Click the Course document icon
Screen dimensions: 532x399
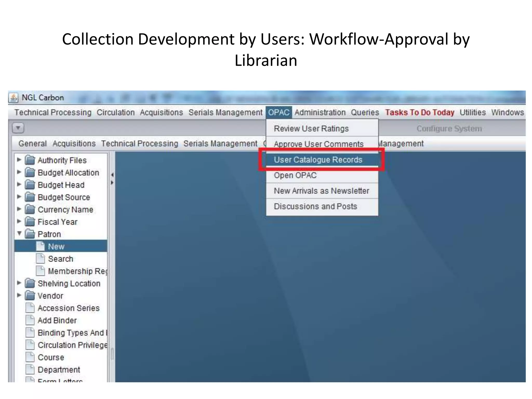click(x=30, y=357)
